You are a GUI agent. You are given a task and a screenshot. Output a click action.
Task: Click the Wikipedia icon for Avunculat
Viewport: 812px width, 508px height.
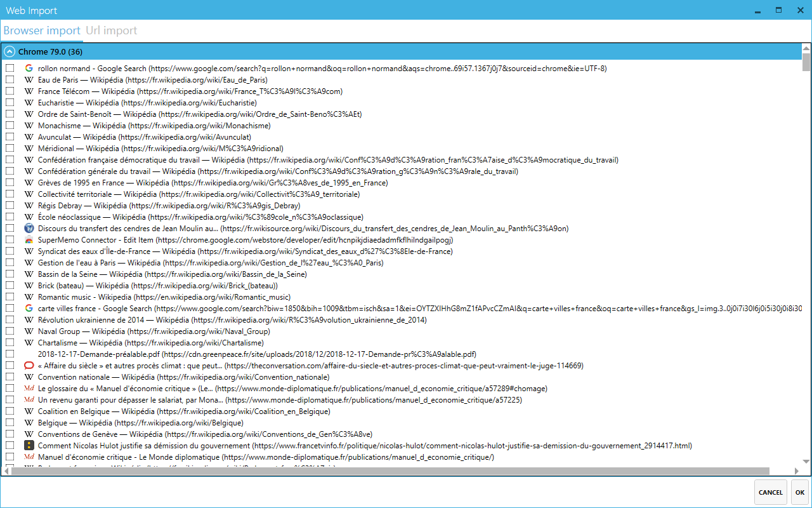[29, 137]
